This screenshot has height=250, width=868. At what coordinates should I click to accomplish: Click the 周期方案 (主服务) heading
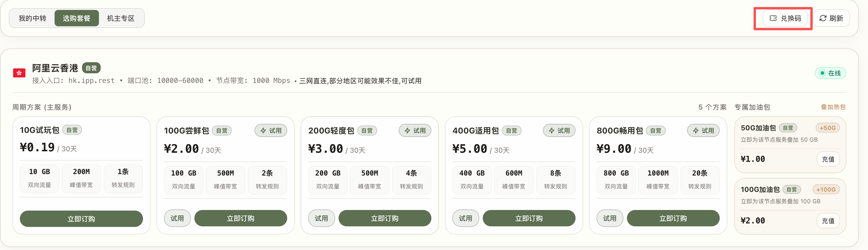[42, 107]
